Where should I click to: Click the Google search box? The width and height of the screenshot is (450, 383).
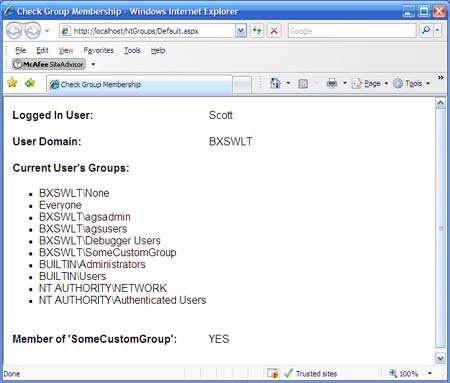click(352, 31)
